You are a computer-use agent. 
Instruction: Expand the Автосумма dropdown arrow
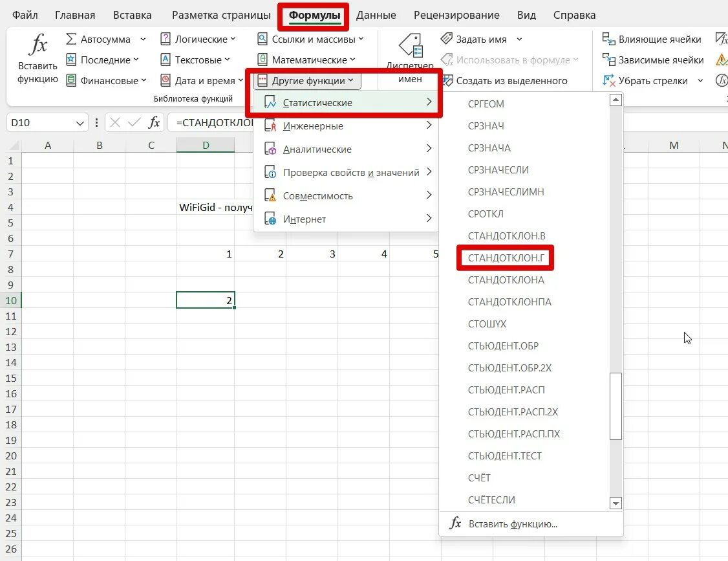[x=143, y=39]
